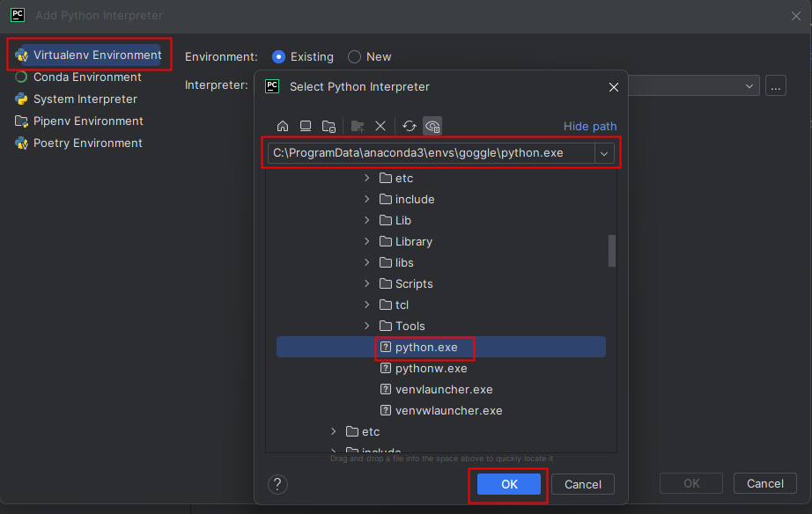This screenshot has height=514, width=812.
Task: Select the libs folder label
Action: pos(404,262)
